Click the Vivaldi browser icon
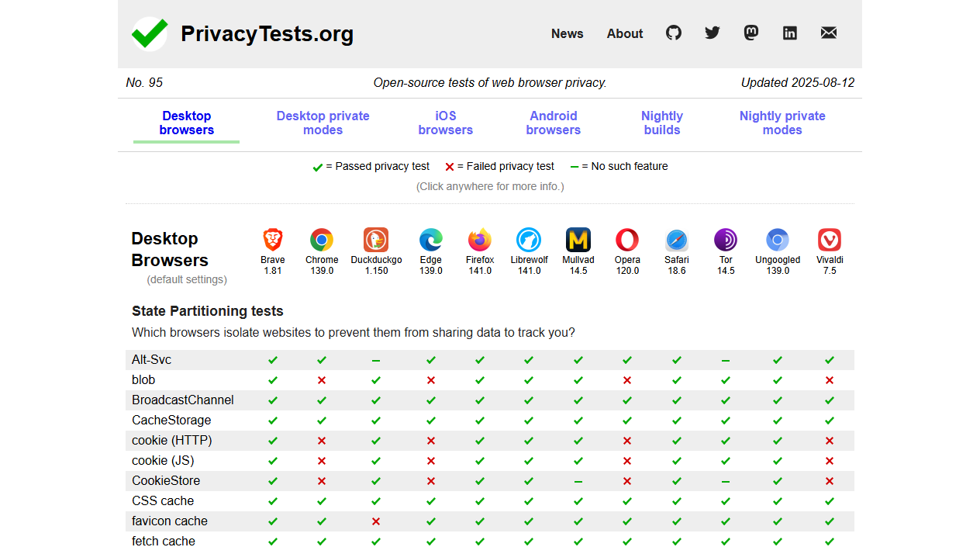 [x=829, y=238]
